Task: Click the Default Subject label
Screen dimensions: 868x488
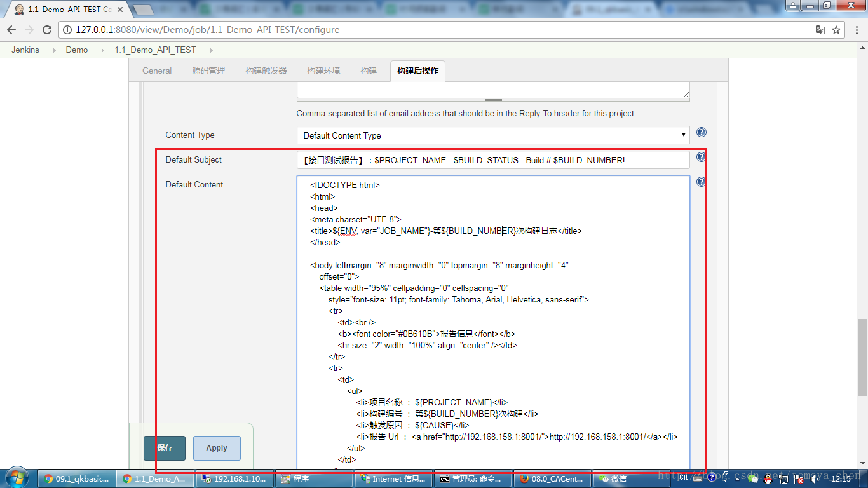Action: tap(194, 159)
